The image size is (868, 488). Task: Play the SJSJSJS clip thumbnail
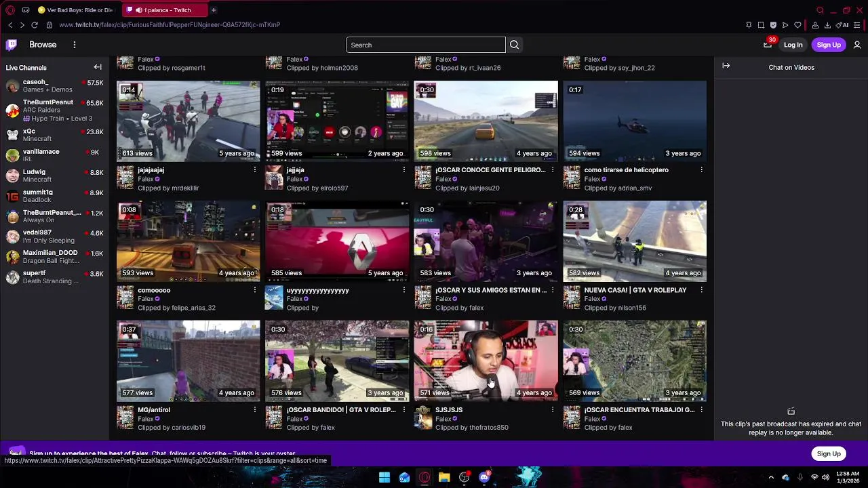point(486,361)
